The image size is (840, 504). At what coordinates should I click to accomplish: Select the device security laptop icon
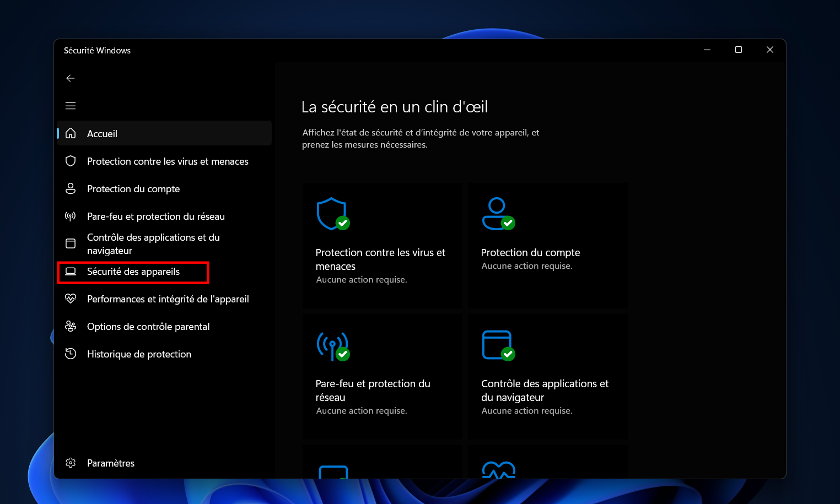[71, 271]
